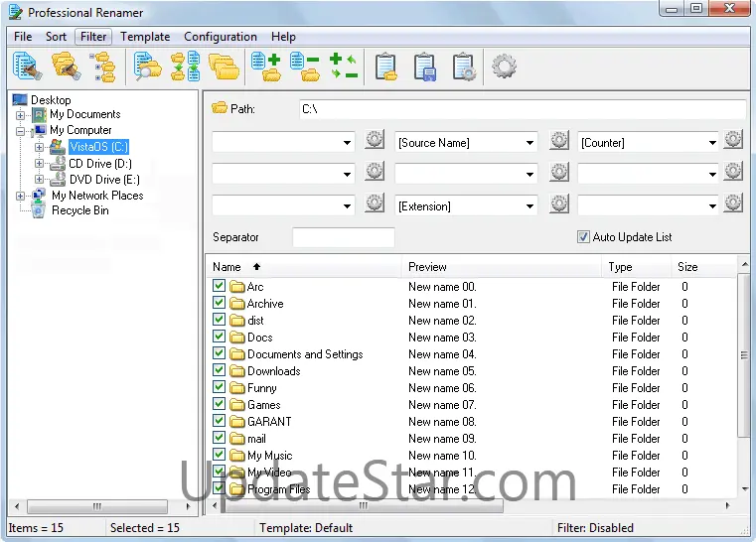Click gear button next to Extension
Screen dimensions: 756x542
tap(559, 203)
